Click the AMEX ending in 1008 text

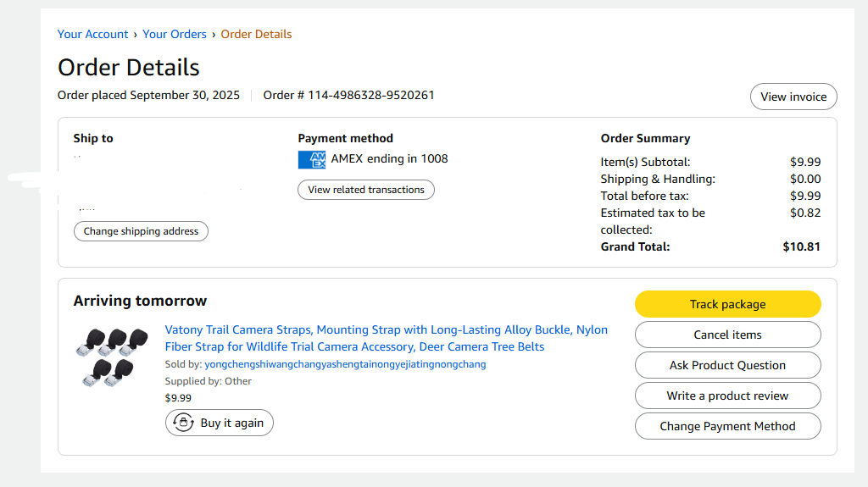point(389,159)
